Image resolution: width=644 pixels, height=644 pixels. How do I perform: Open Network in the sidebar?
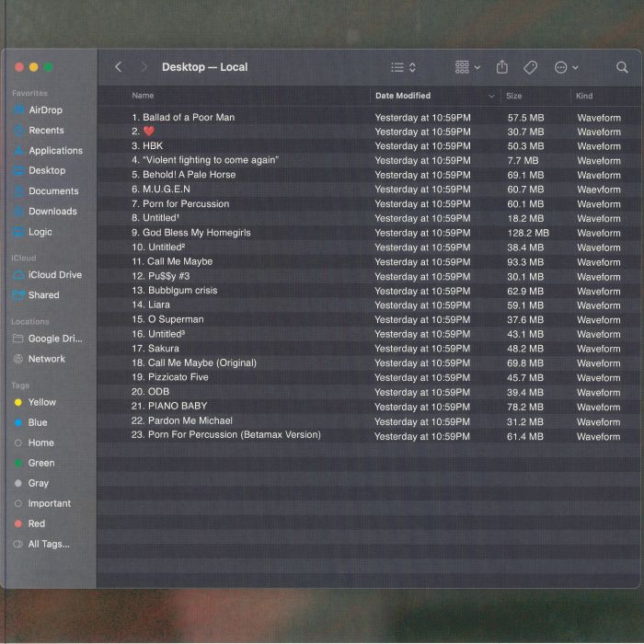point(40,359)
